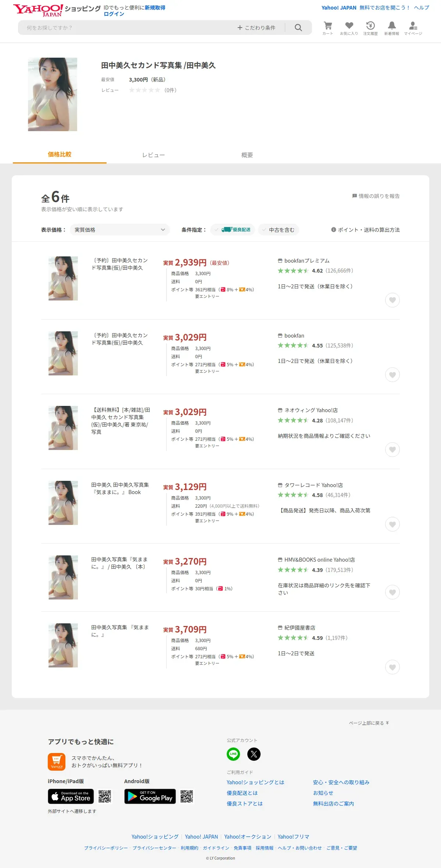441x868 pixels.
Task: Click the Yahoo! JAPAN shopping logo
Action: point(57,10)
